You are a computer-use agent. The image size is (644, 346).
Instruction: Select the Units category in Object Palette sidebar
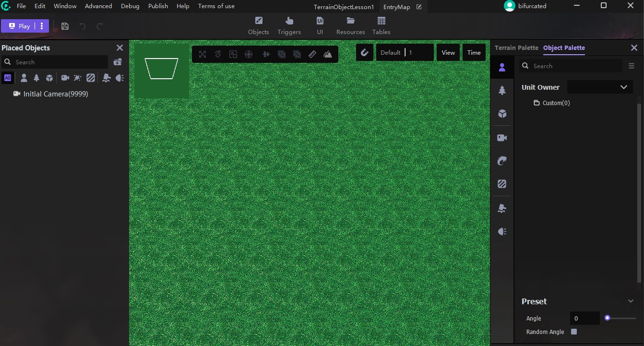(x=502, y=67)
